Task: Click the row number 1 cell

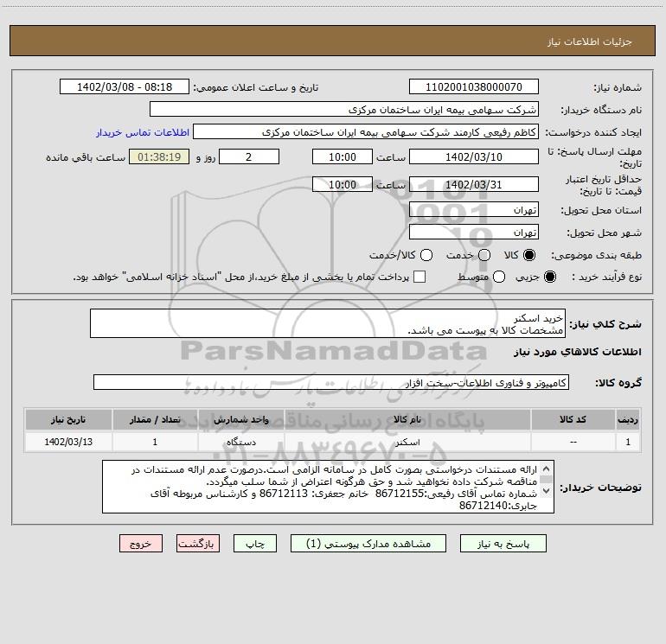Action: tap(628, 443)
